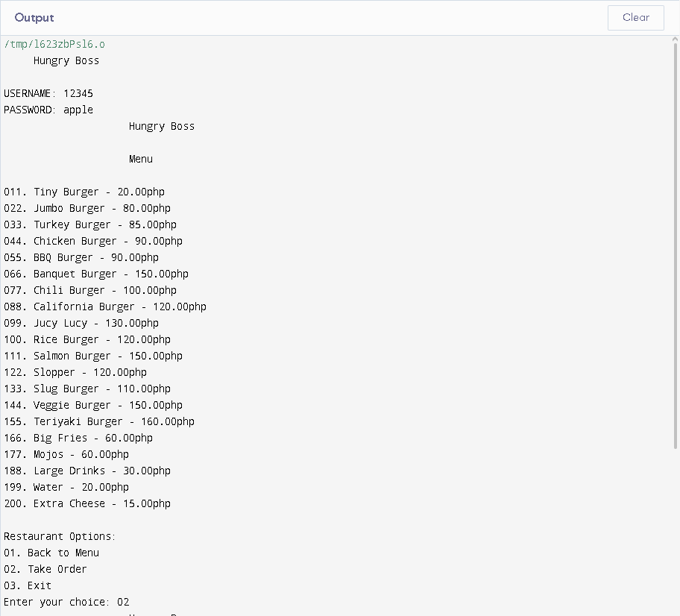Click the 077. Chili Burger line
Screen dimensions: 680x616
pos(90,291)
